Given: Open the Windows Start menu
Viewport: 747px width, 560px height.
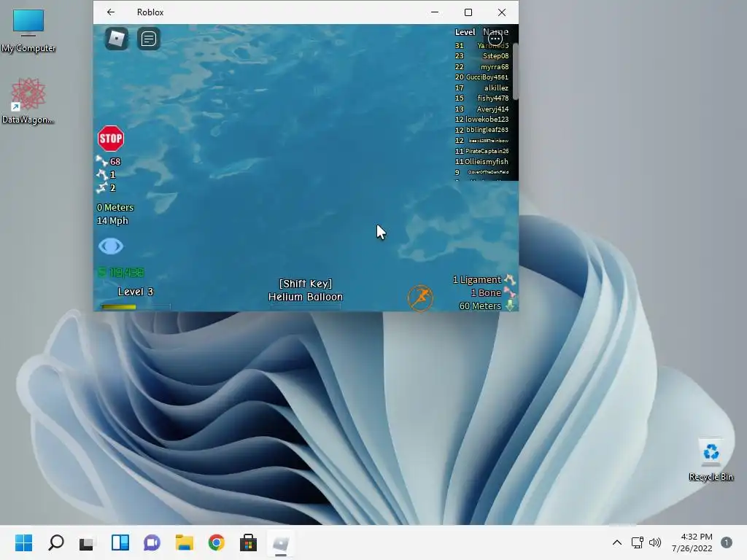Looking at the screenshot, I should tap(24, 542).
